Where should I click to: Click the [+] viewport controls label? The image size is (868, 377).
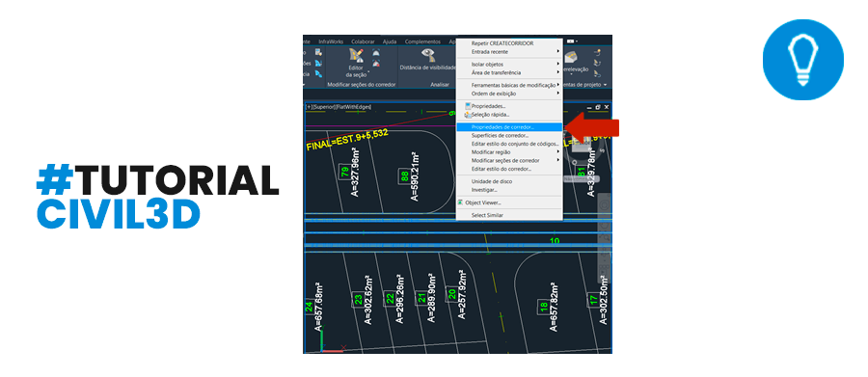click(x=309, y=106)
